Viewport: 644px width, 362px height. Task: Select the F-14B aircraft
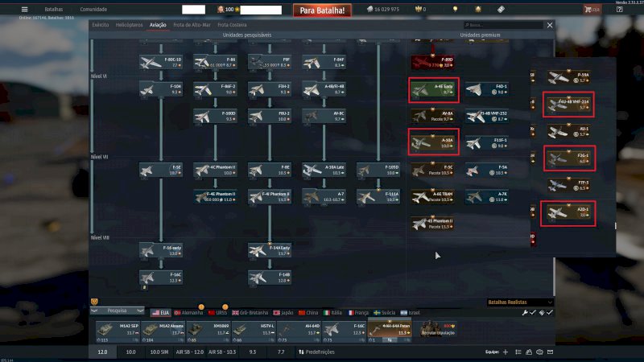pyautogui.click(x=270, y=278)
